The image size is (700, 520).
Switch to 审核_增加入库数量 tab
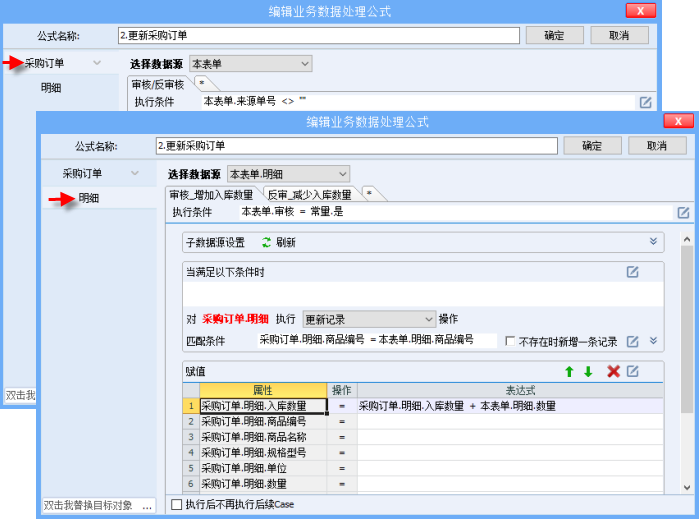211,195
